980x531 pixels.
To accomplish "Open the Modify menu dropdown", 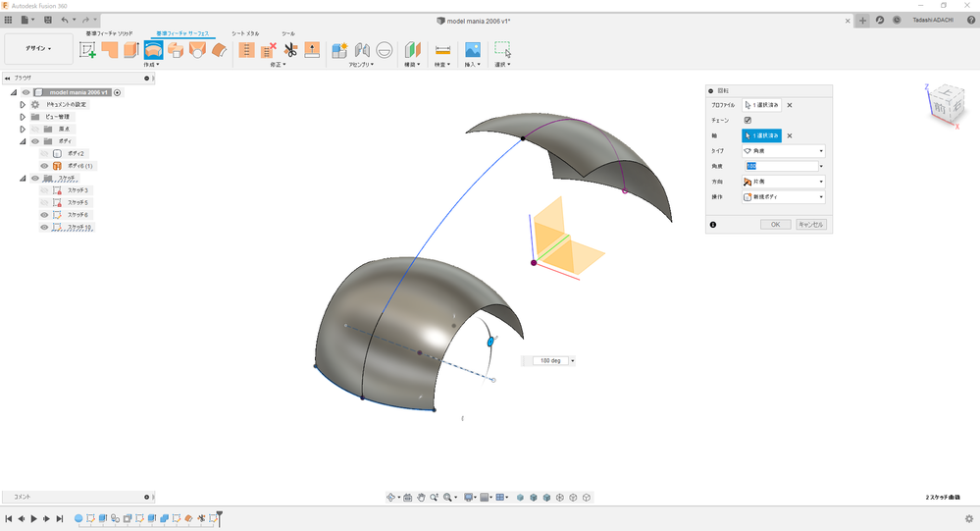I will tap(279, 65).
